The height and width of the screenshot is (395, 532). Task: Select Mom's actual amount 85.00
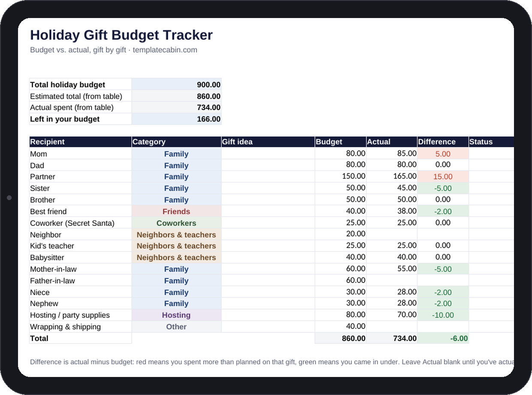(392, 154)
